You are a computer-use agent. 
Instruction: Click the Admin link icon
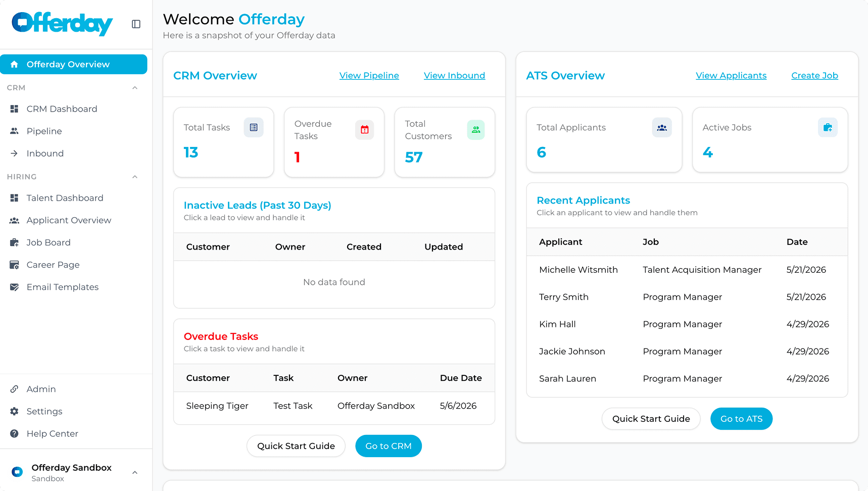14,389
